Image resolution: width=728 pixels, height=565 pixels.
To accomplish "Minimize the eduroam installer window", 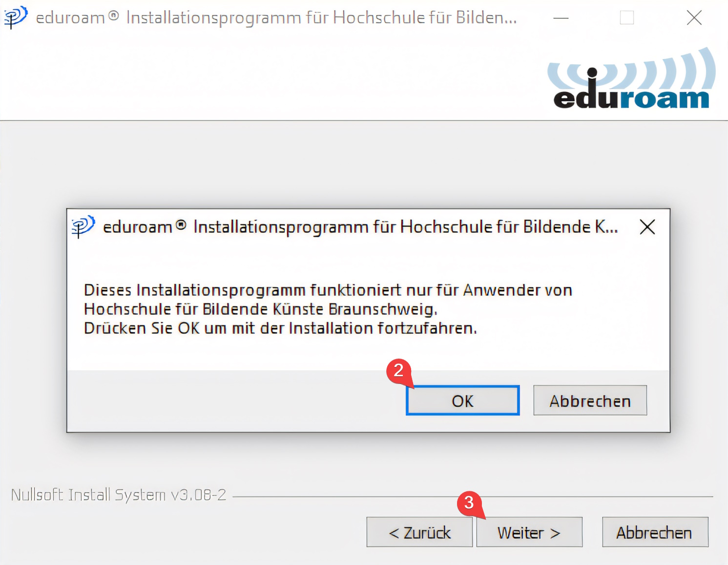I will click(561, 18).
